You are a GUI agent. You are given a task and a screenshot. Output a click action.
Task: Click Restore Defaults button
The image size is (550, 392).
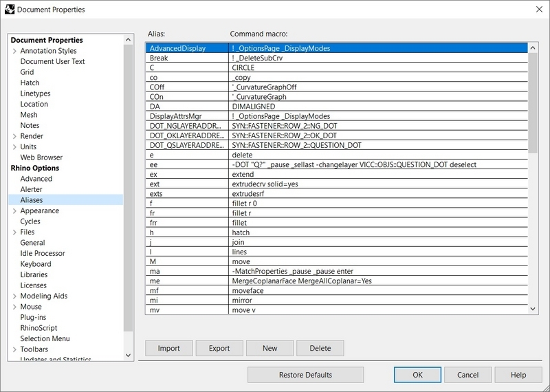pyautogui.click(x=305, y=375)
